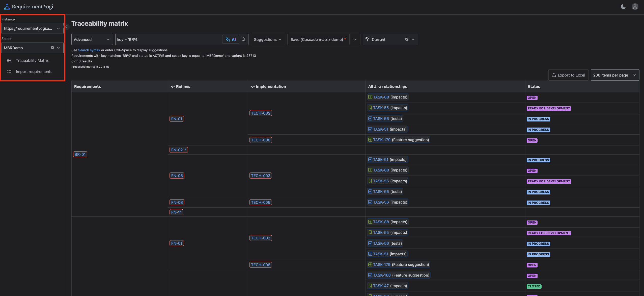
Task: Clear the MBRDemo space with the circle-x icon
Action: pos(52,47)
